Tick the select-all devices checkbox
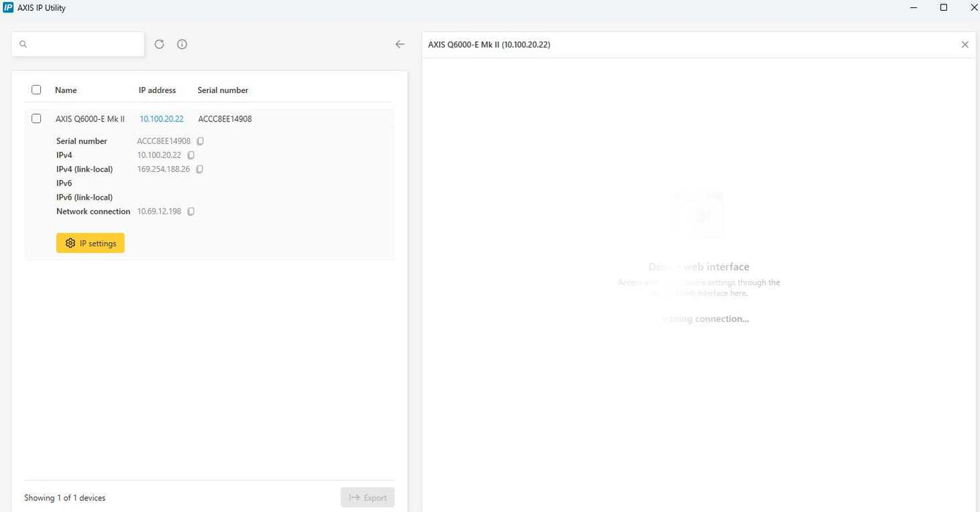Screen dimensions: 980x512 pos(37,90)
